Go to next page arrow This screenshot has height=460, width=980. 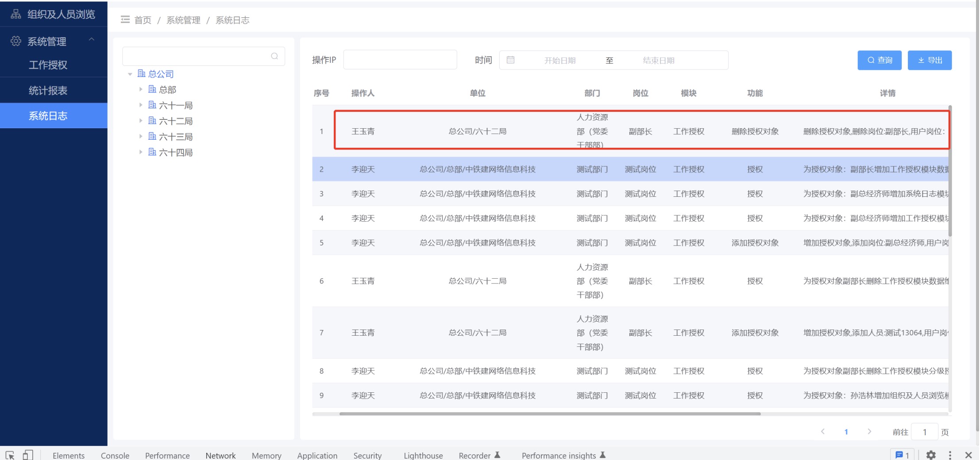(869, 432)
